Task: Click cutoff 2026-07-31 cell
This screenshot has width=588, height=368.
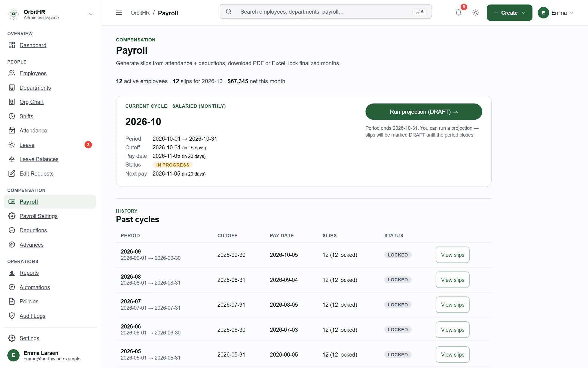Action: click(231, 304)
